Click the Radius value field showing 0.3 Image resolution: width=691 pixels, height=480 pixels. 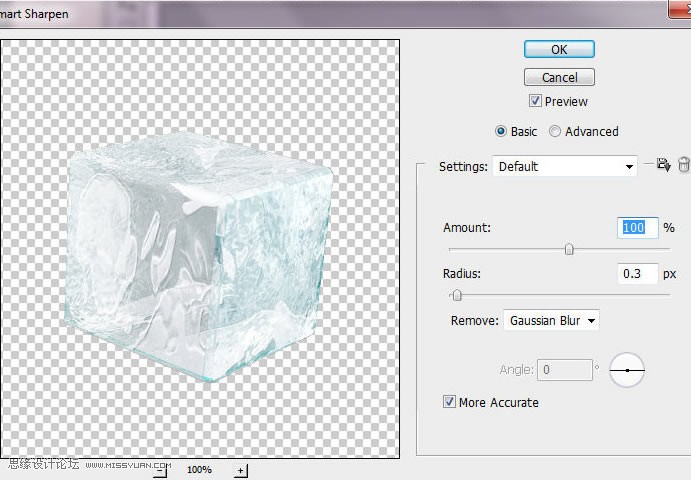(x=638, y=274)
